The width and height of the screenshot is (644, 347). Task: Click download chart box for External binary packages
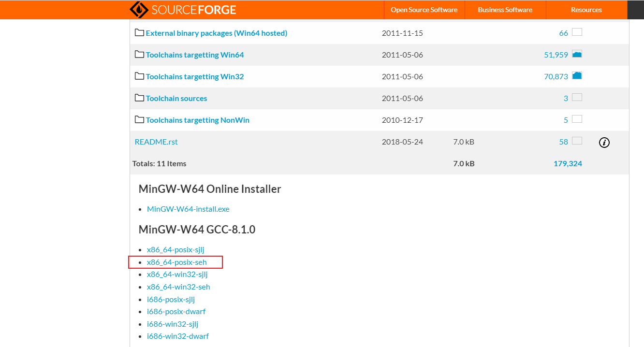[577, 32]
